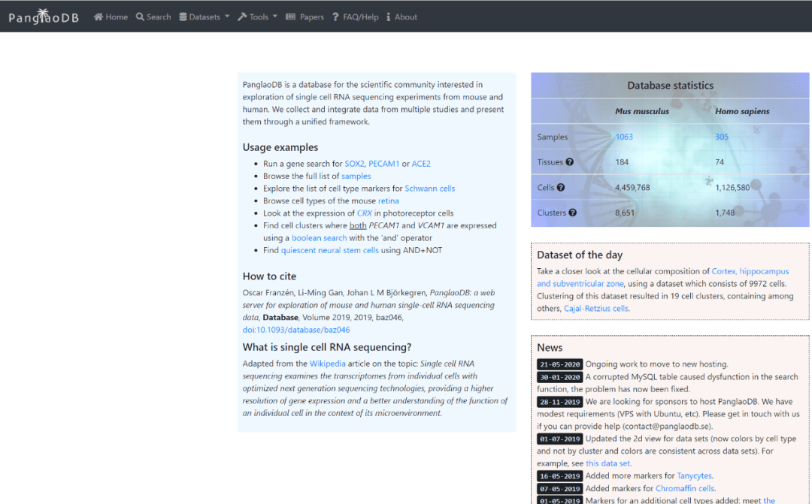Click the Search magnifier icon
This screenshot has height=504, width=812.
tap(140, 17)
